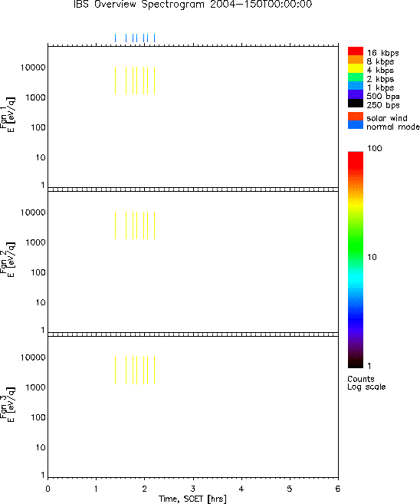Viewport: 420px width, 504px height.
Task: Click the Fan 3 '10000' energy label
Action: 33,357
